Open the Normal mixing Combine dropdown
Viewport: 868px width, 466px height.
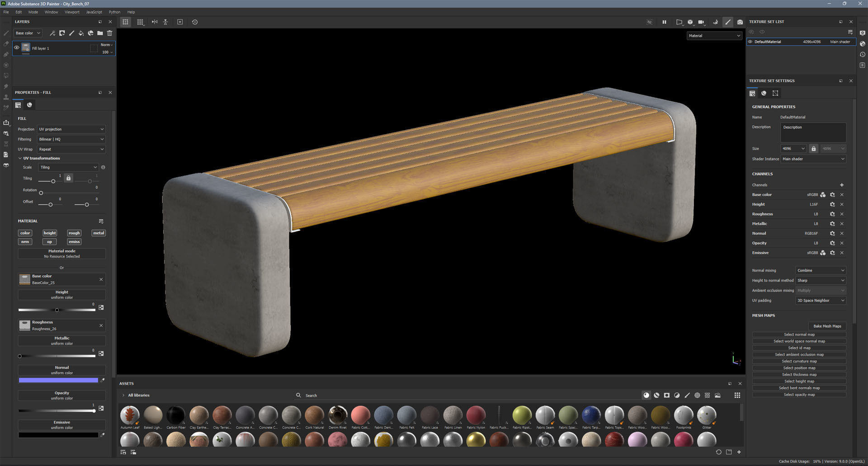point(821,270)
